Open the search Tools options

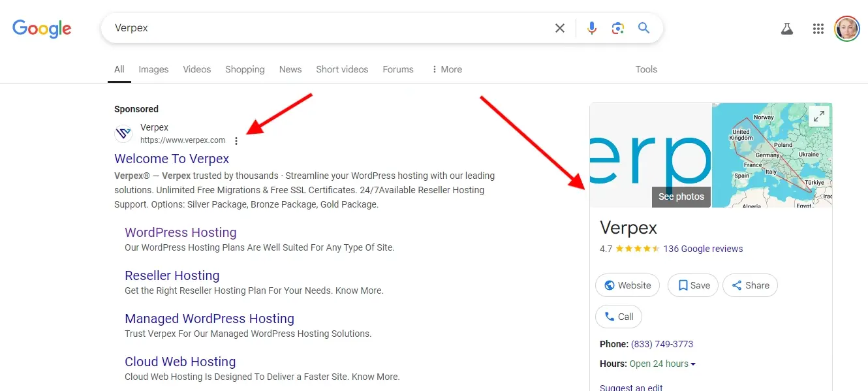click(646, 69)
